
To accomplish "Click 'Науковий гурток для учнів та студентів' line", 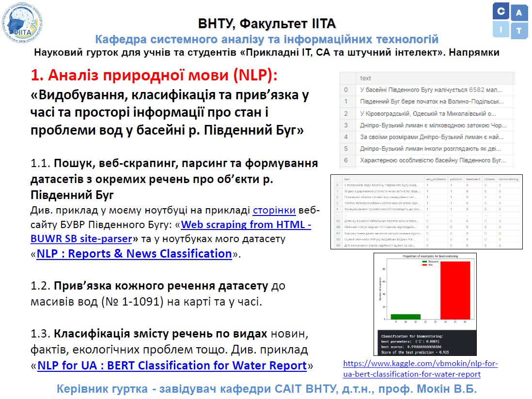I will [x=266, y=53].
